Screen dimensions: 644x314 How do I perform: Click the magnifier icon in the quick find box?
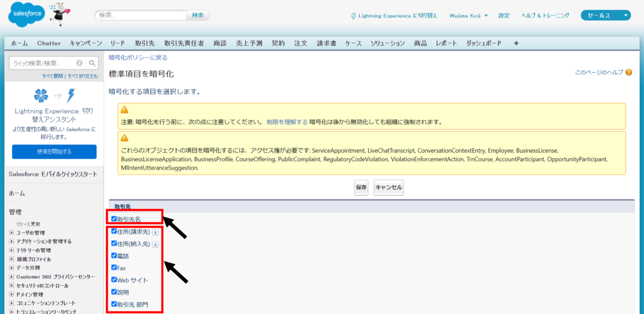92,63
